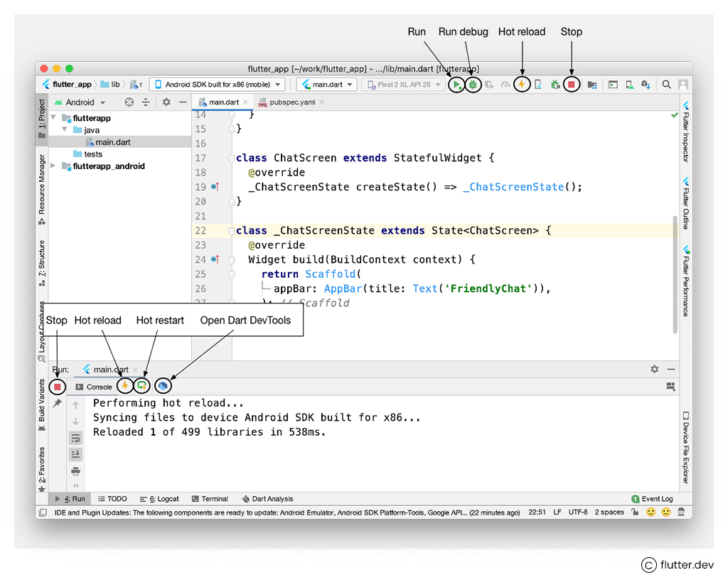Toggle tool window bars icon in status bar
The height and width of the screenshot is (587, 728).
[43, 512]
